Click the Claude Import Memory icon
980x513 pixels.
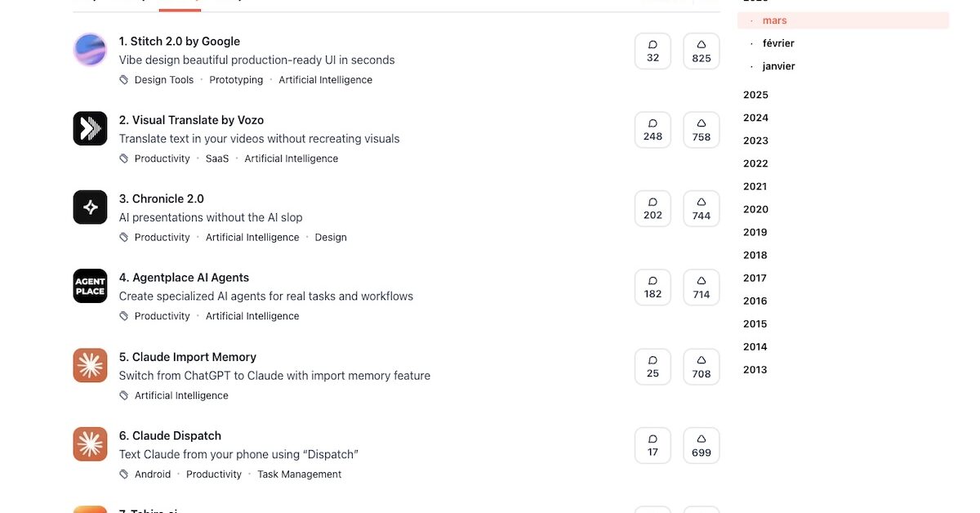point(90,365)
